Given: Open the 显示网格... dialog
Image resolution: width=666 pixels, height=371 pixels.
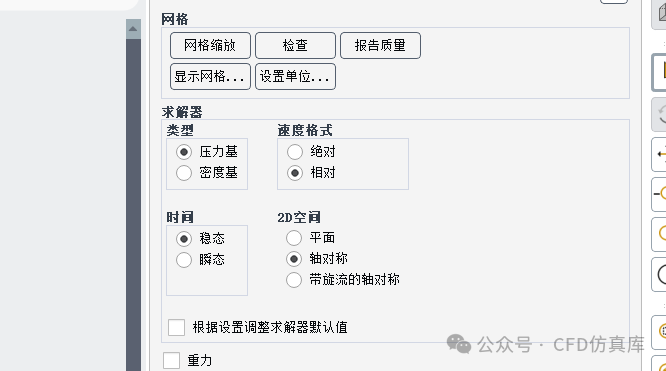Looking at the screenshot, I should (210, 76).
